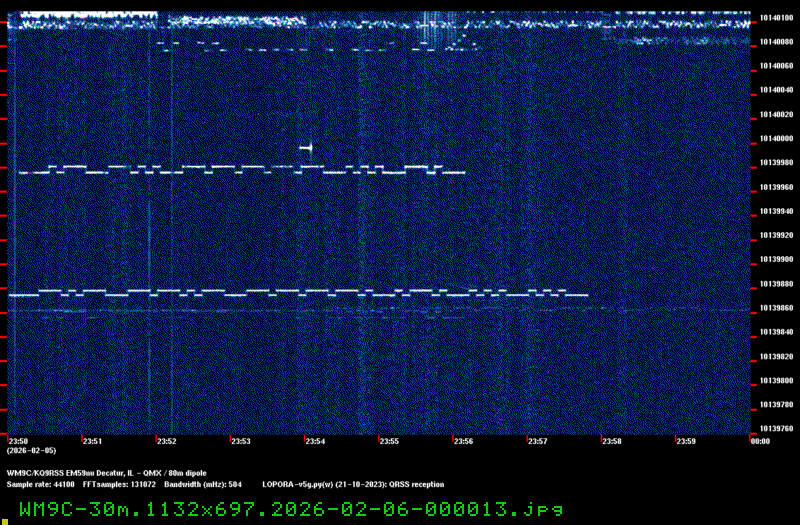This screenshot has height=525, width=800.
Task: Select the 10139840 frequency label
Action: click(776, 332)
